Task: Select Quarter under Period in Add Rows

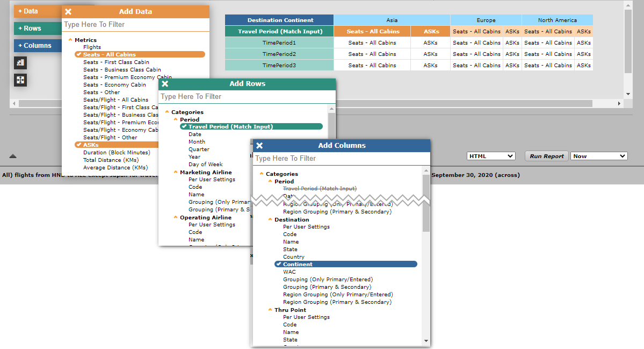Action: point(199,149)
